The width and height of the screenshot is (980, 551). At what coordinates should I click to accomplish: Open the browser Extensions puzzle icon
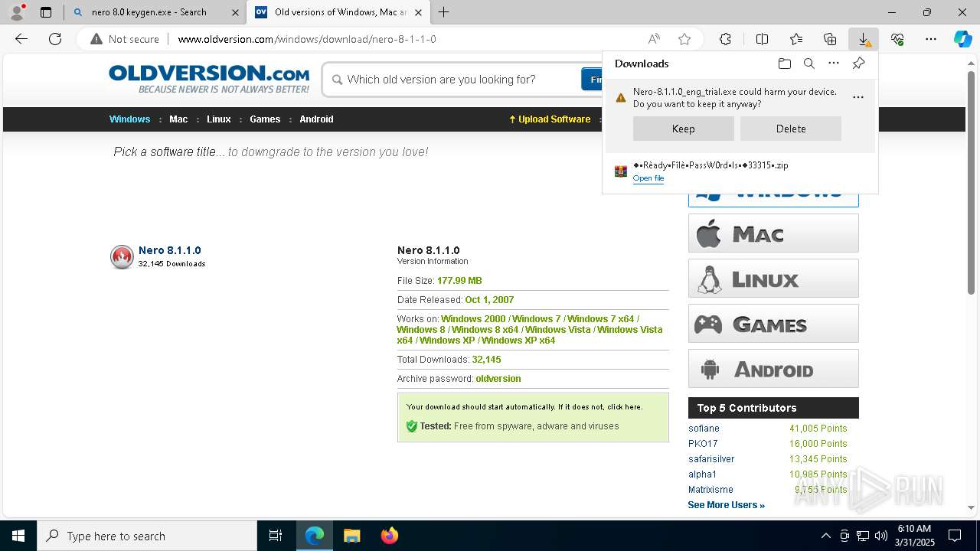click(x=725, y=39)
